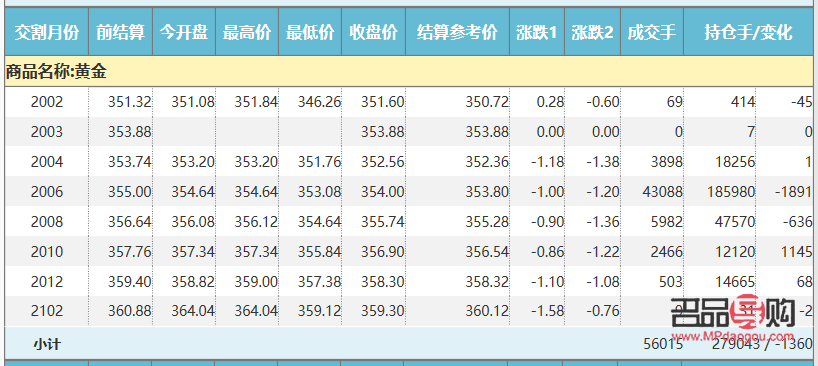
Task: Click previous settlement 360.88
Action: [130, 311]
